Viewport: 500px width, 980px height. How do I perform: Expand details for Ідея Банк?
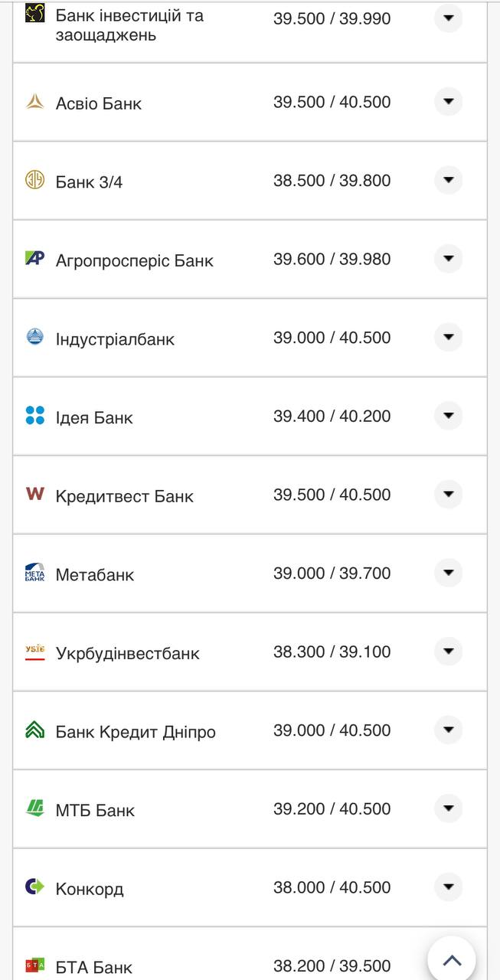(x=448, y=414)
